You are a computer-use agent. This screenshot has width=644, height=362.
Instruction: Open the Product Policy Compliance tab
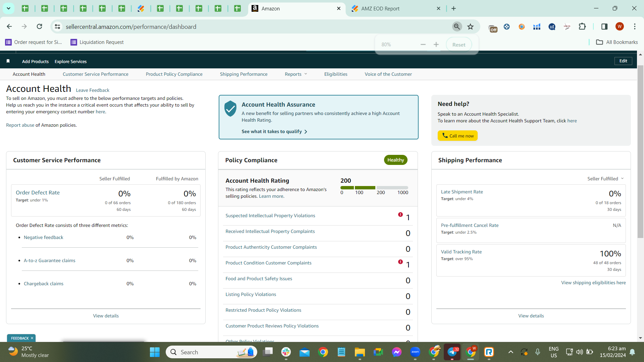174,74
